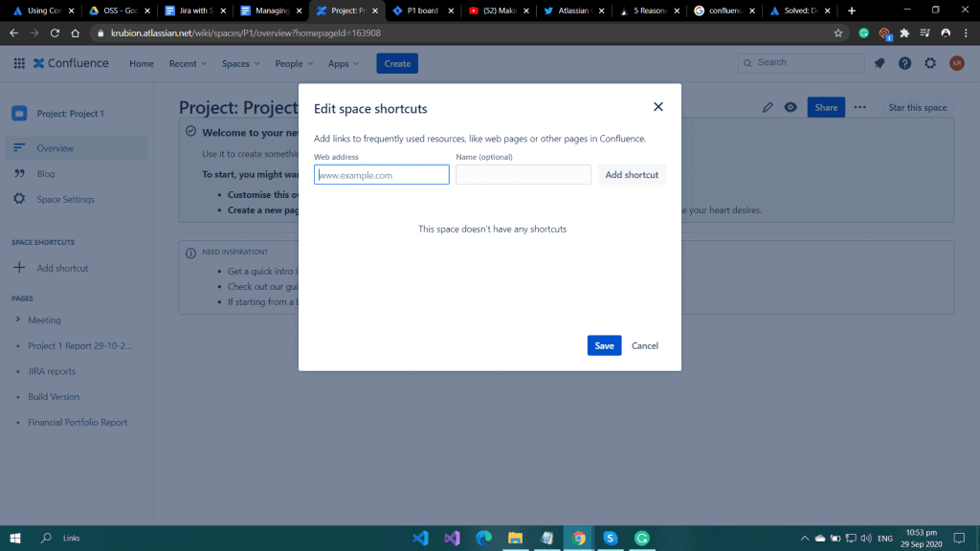Click the Confluence app switcher grid icon
980x551 pixels.
pyautogui.click(x=19, y=64)
